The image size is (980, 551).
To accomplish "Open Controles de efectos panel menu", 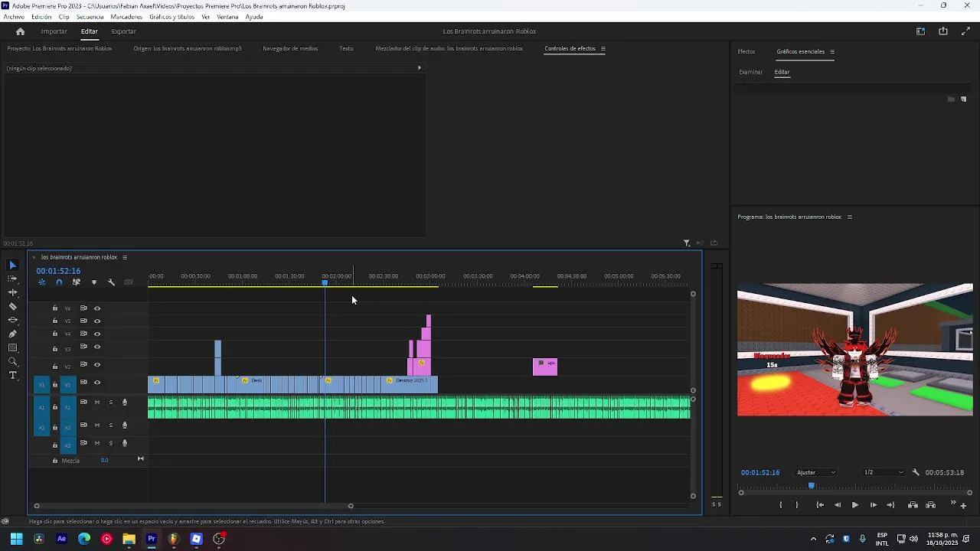I will [x=603, y=48].
